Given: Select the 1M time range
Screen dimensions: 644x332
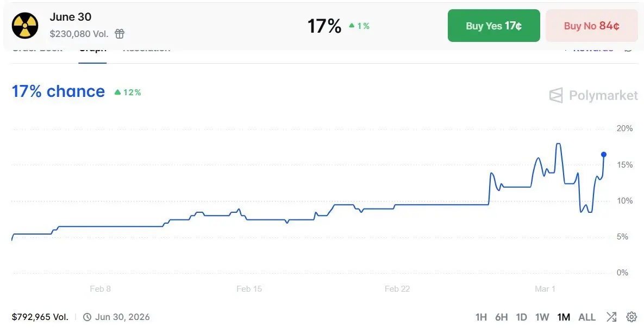Looking at the screenshot, I should tap(564, 317).
